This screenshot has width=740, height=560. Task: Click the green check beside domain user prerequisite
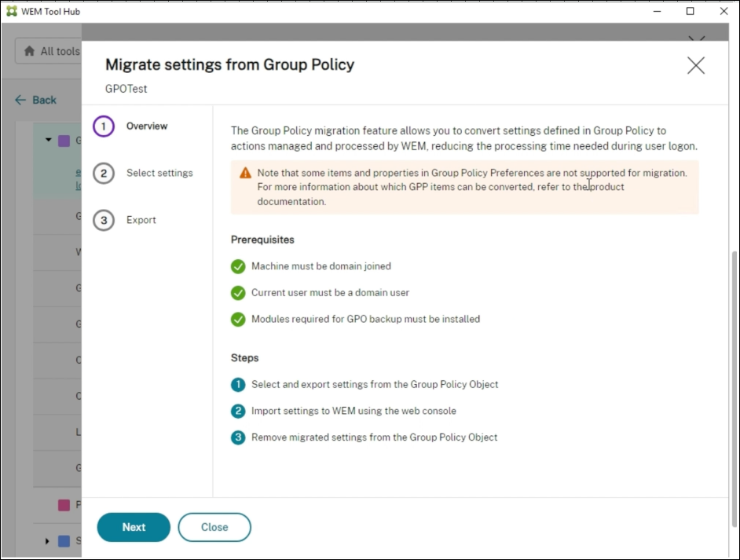click(238, 293)
